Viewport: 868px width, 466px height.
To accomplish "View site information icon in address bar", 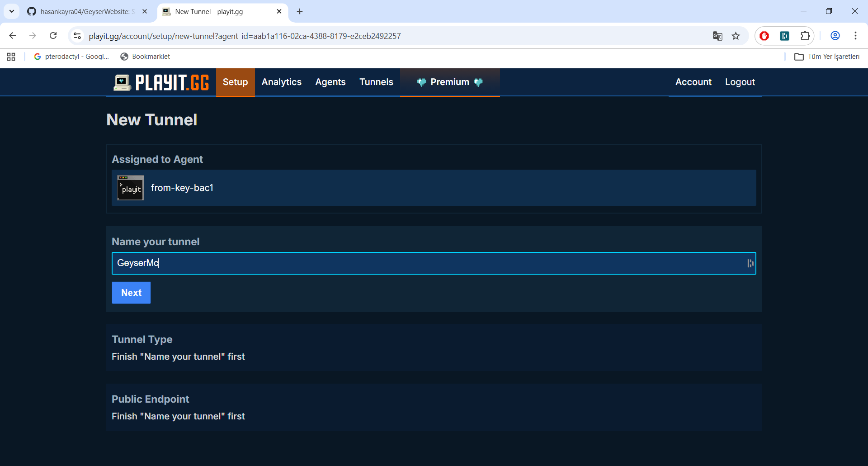I will (77, 36).
